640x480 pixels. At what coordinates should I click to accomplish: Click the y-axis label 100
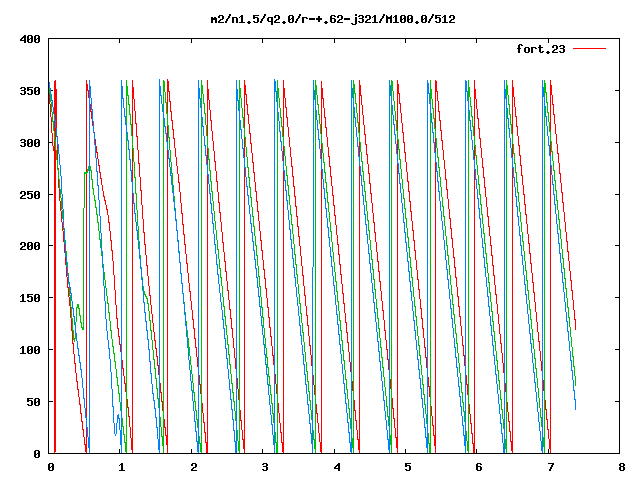(x=30, y=350)
